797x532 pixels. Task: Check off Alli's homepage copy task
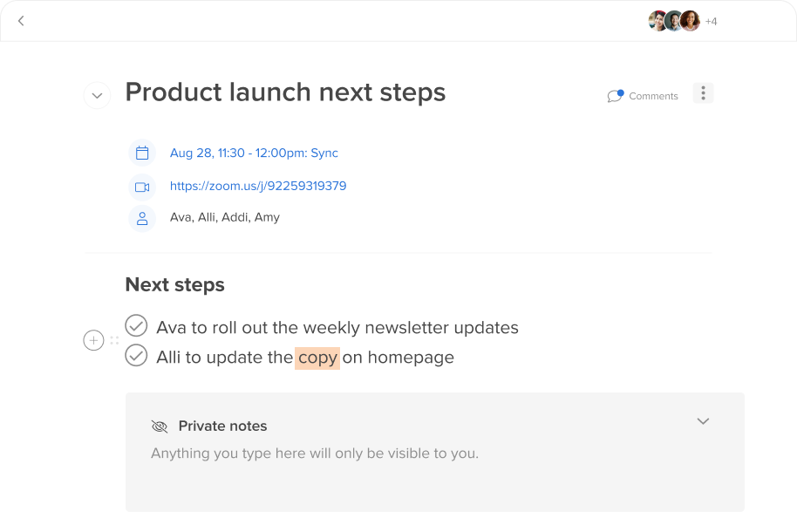(136, 355)
